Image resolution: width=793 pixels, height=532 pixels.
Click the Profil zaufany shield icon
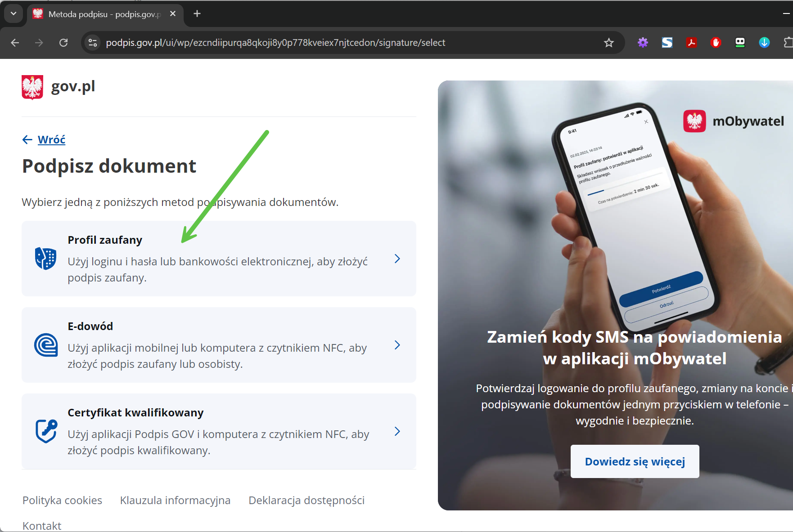click(45, 259)
